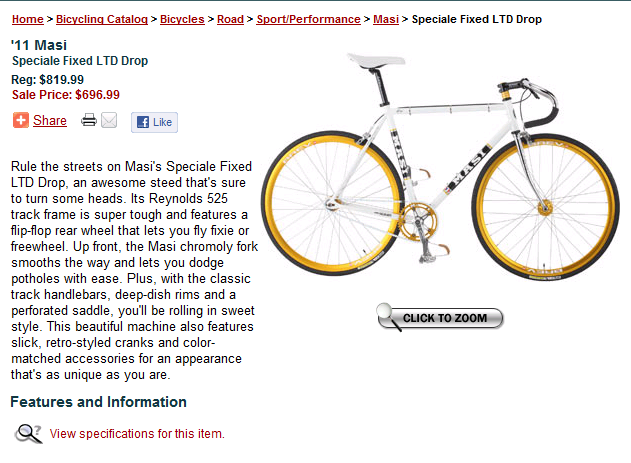Screen dimensions: 631x463
Task: Click magnifying glass on Click to Zoom
Action: (x=387, y=315)
